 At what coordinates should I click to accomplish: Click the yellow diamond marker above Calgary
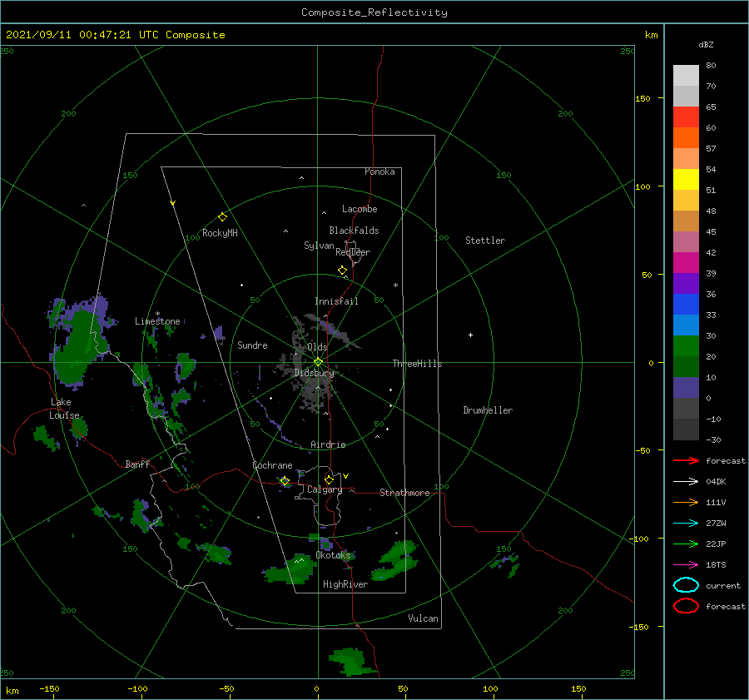(329, 479)
